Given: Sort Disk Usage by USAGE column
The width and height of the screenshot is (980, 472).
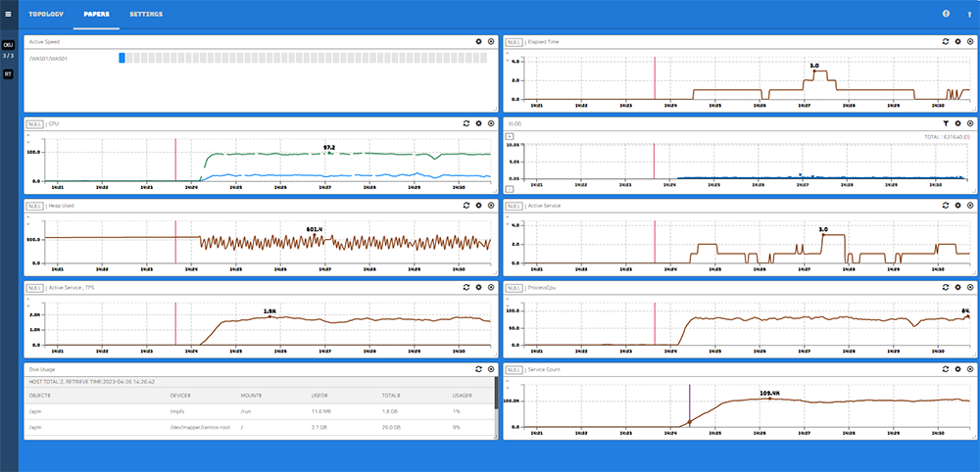Looking at the screenshot, I should [464, 396].
